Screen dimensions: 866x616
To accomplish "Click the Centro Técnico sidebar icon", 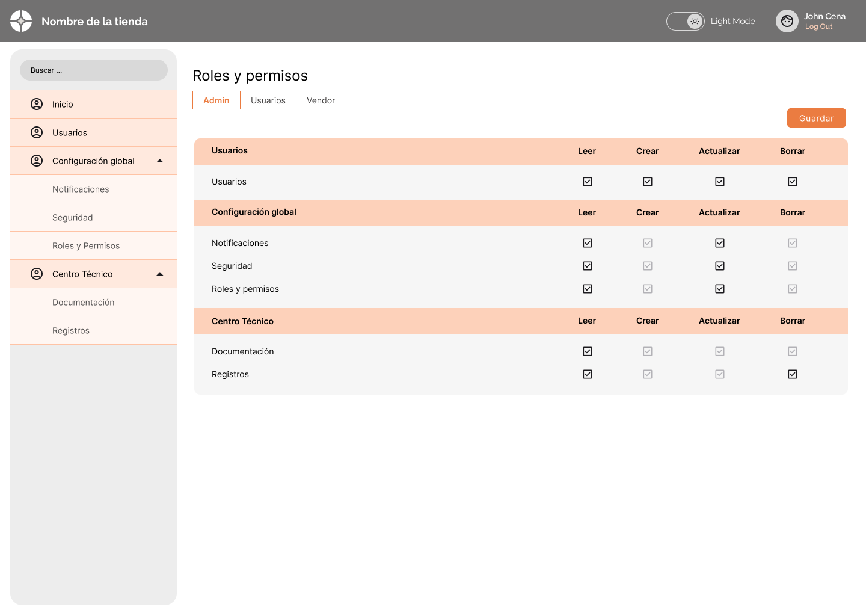I will click(x=37, y=274).
